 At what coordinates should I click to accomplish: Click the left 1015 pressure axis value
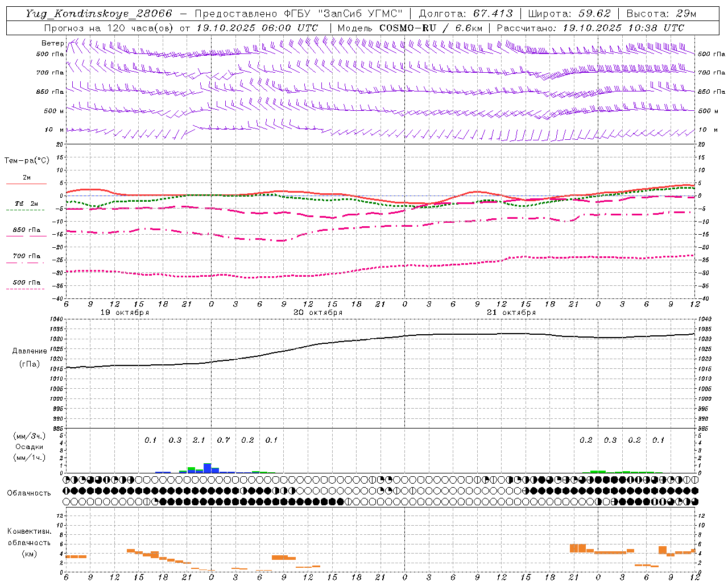(x=57, y=369)
